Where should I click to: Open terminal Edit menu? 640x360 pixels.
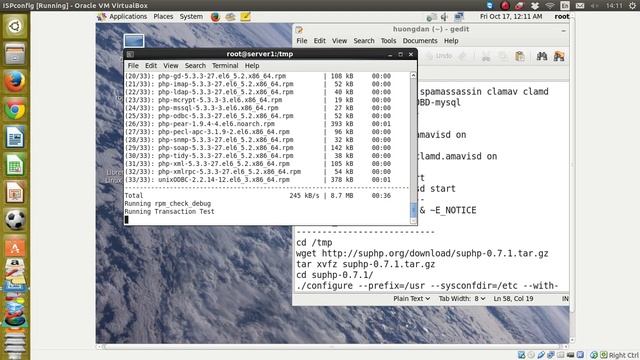point(151,66)
